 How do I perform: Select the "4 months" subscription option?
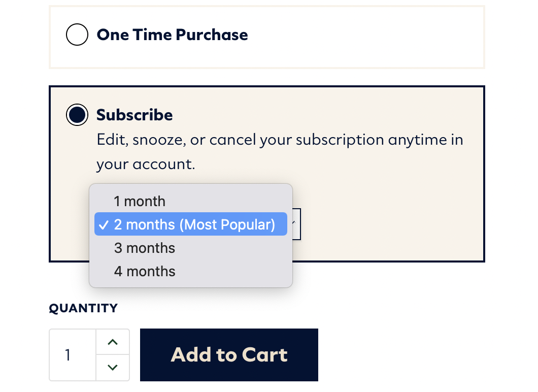point(145,271)
